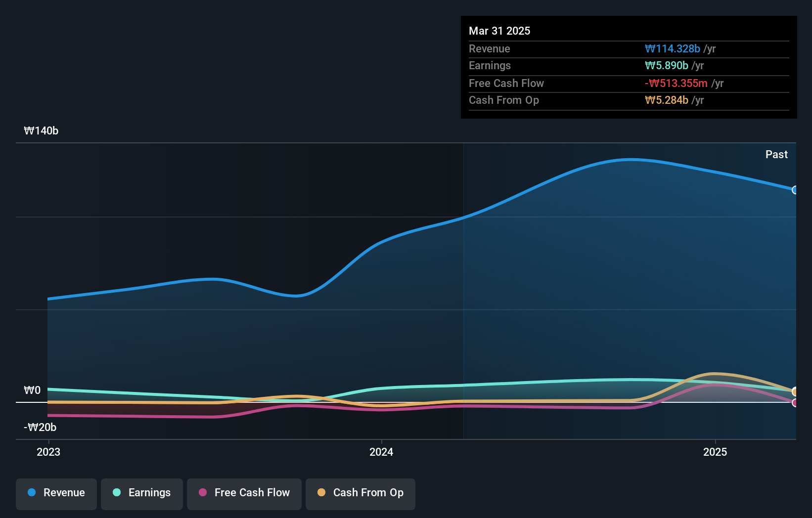Toggle the Revenue legend button
Screen dimensions: 812x518
(x=56, y=494)
